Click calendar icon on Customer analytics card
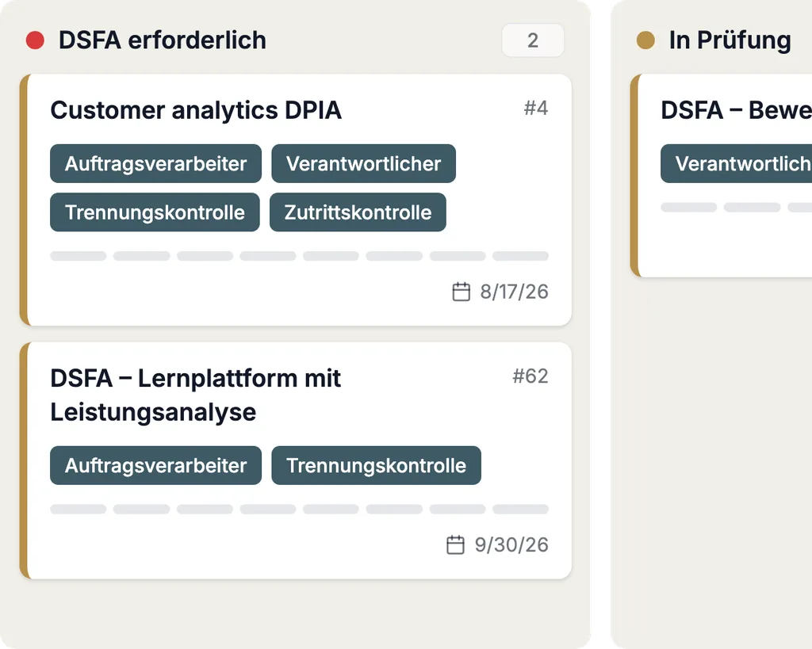This screenshot has height=649, width=812. point(461,292)
